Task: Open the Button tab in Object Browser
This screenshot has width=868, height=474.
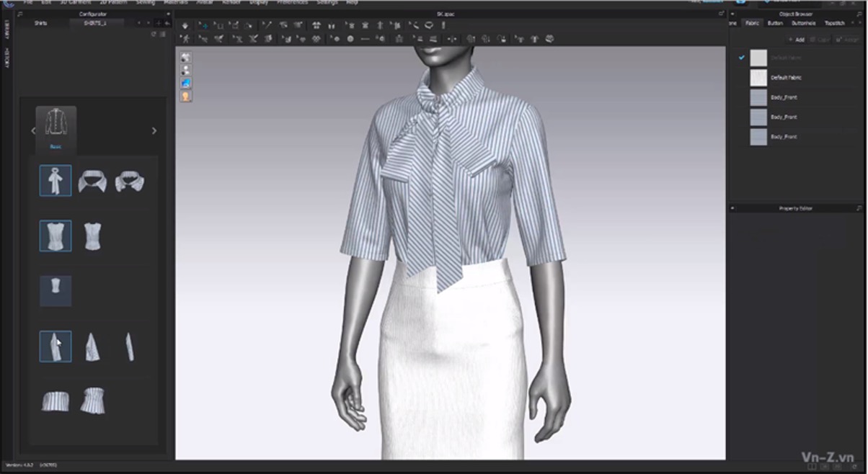Action: 775,23
